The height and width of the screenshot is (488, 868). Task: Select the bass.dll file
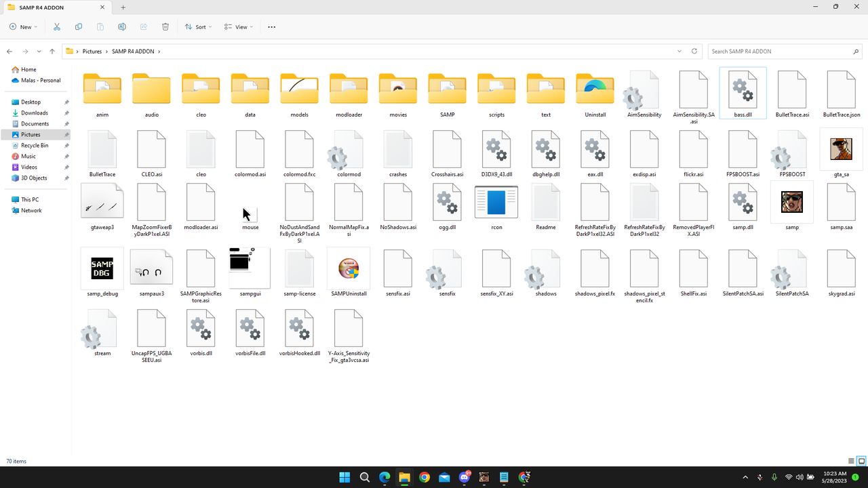click(743, 93)
